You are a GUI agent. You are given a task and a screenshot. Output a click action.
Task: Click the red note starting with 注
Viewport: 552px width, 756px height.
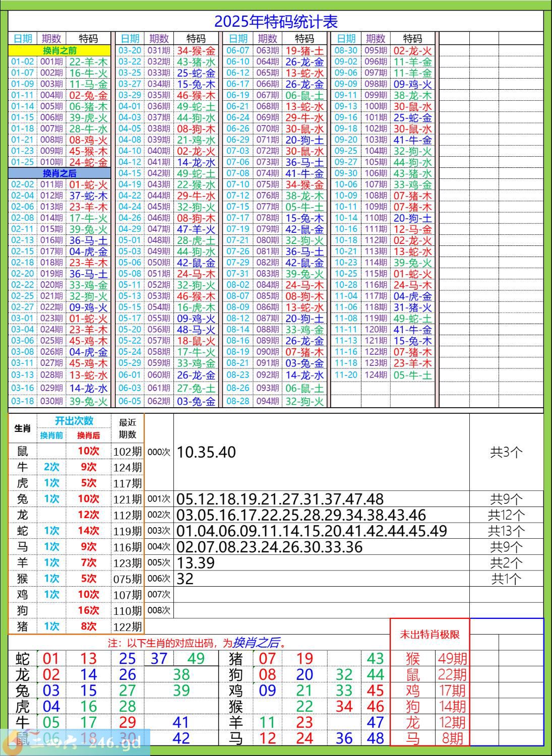tap(199, 643)
